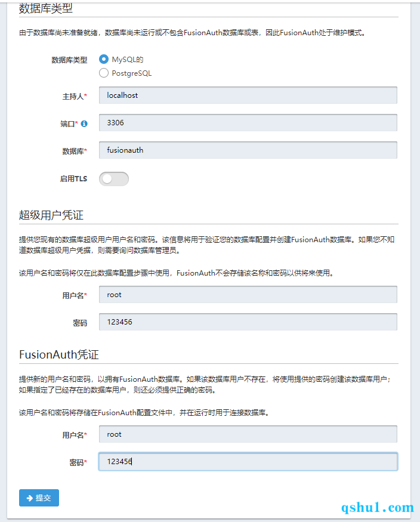420x522 pixels.
Task: Click the PostgreSQL option label
Action: pos(132,73)
